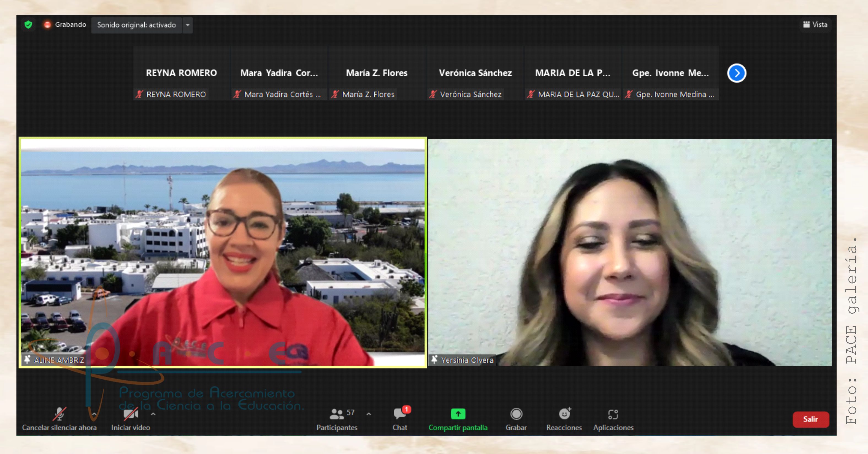The height and width of the screenshot is (454, 868).
Task: Expand the Sonido original dropdown arrow
Action: 188,25
